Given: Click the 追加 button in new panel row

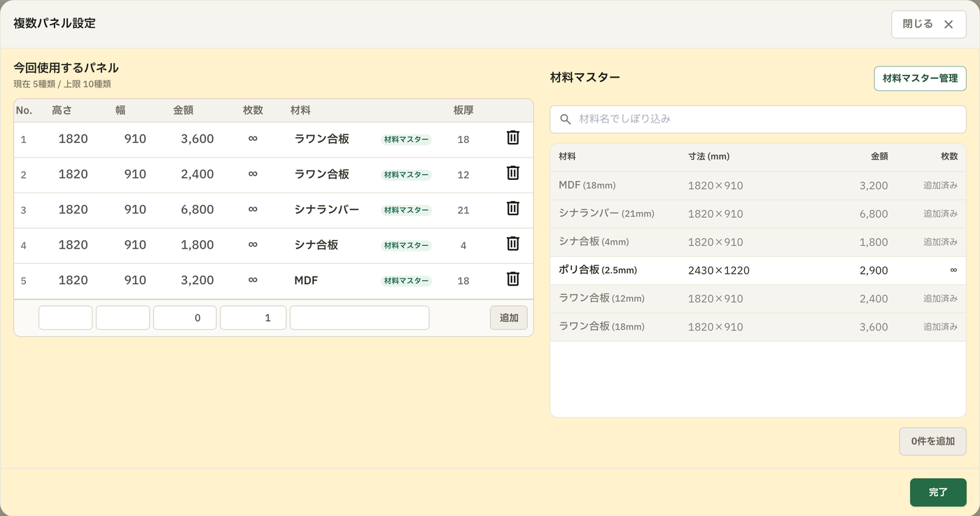Looking at the screenshot, I should coord(509,318).
